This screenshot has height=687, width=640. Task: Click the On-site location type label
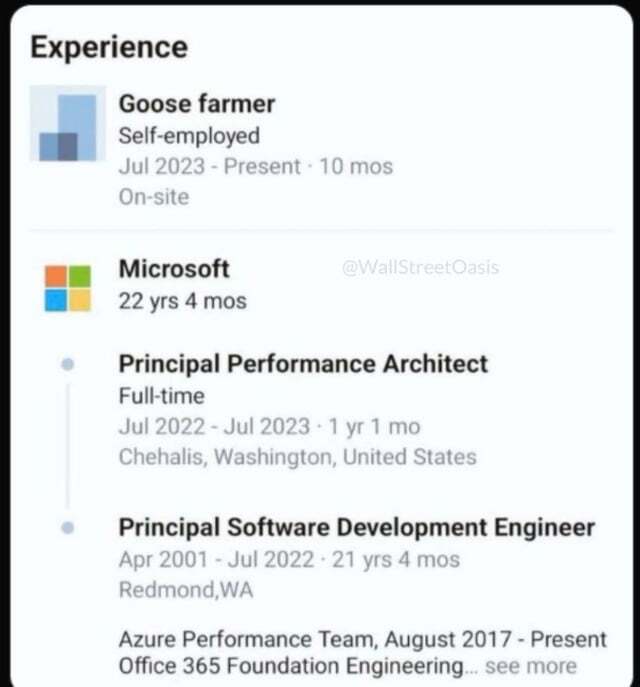coord(153,197)
